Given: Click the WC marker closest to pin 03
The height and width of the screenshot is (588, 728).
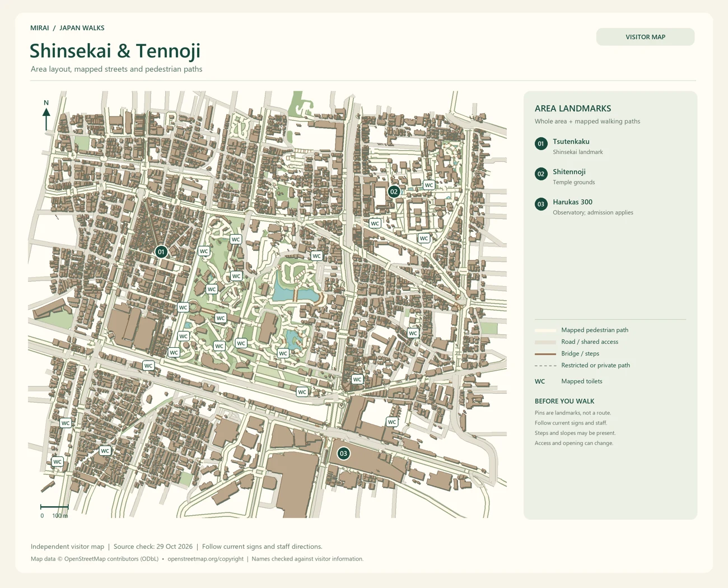Looking at the screenshot, I should tap(392, 422).
